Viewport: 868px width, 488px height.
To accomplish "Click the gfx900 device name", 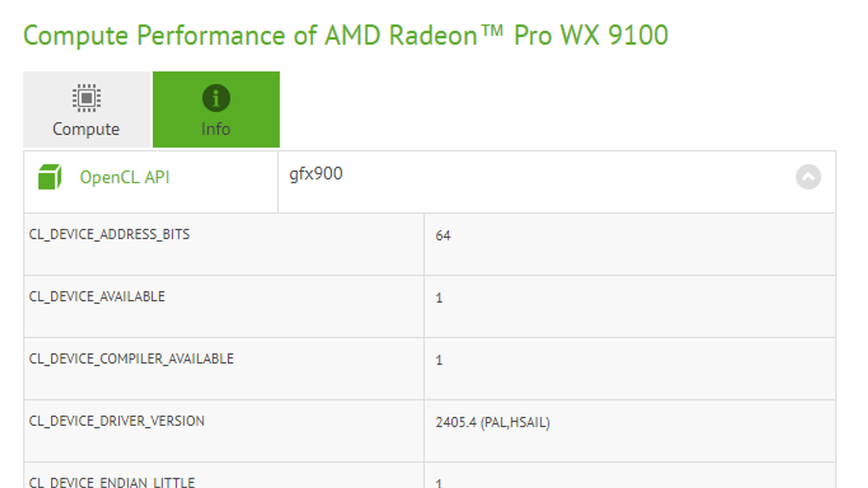I will tap(316, 174).
